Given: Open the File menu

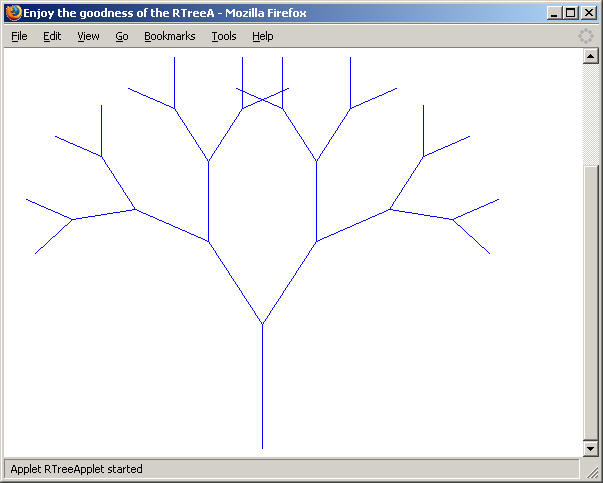Looking at the screenshot, I should pos(19,36).
